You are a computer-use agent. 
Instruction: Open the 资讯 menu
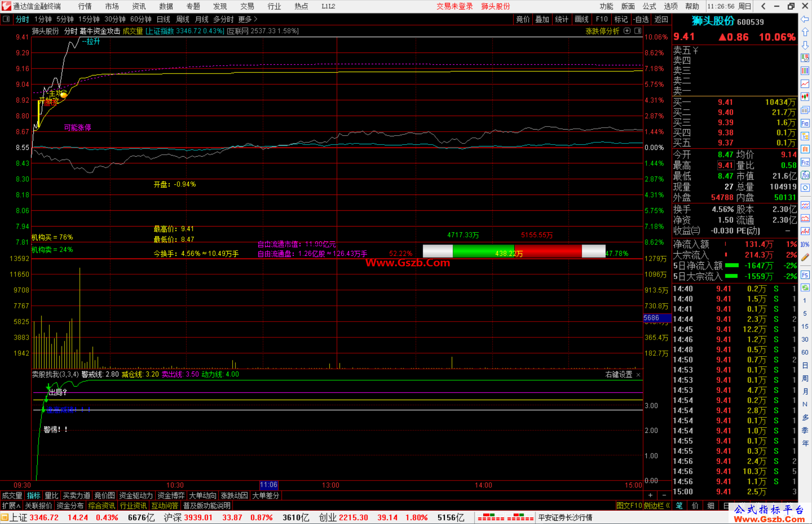coord(139,6)
